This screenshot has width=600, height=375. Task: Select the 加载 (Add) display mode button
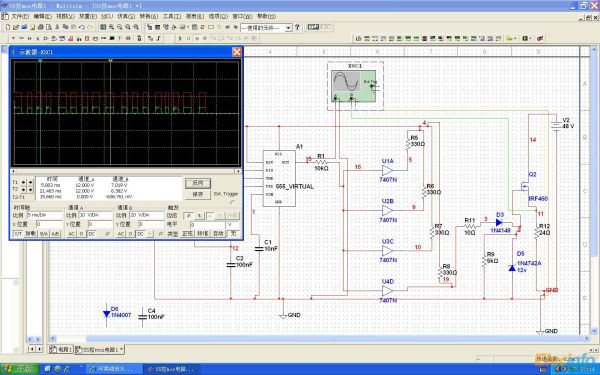click(x=31, y=233)
